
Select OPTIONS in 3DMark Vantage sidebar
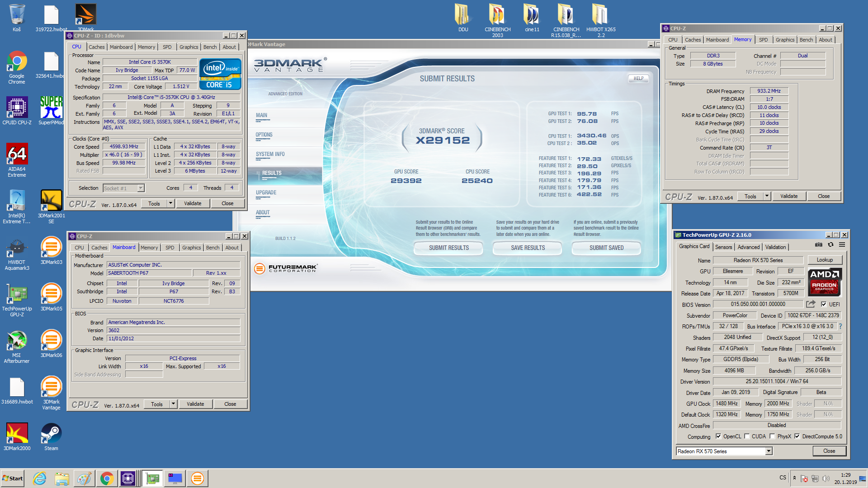click(264, 135)
